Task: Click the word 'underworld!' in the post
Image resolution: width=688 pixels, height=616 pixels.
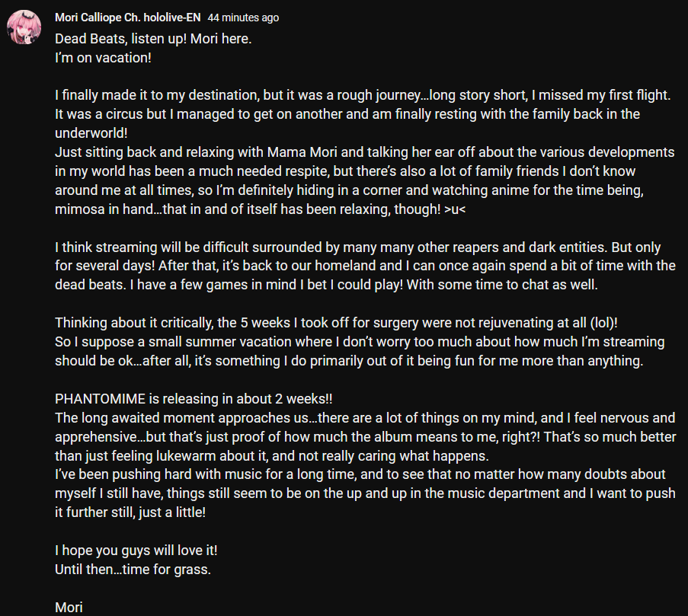Action: [x=91, y=133]
